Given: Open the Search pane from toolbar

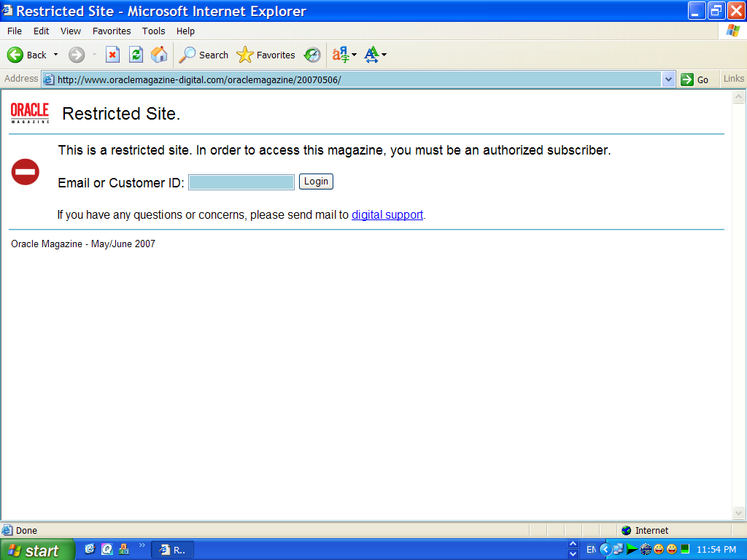Looking at the screenshot, I should tap(204, 55).
